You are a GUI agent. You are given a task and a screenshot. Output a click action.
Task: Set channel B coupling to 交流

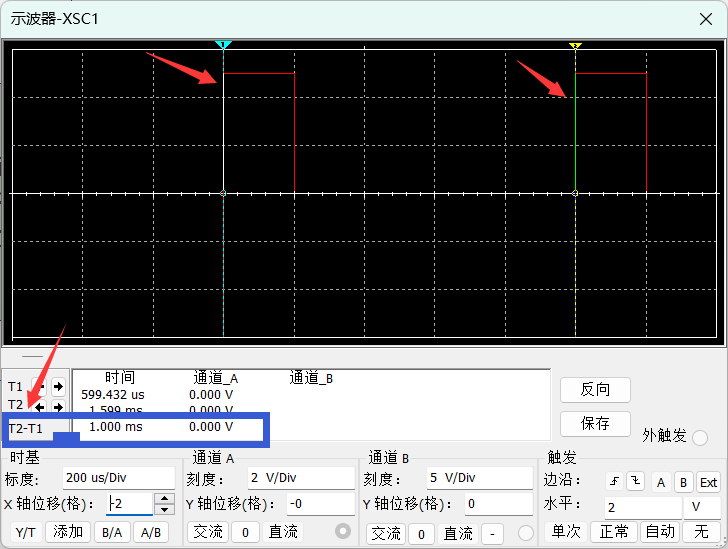(x=386, y=534)
